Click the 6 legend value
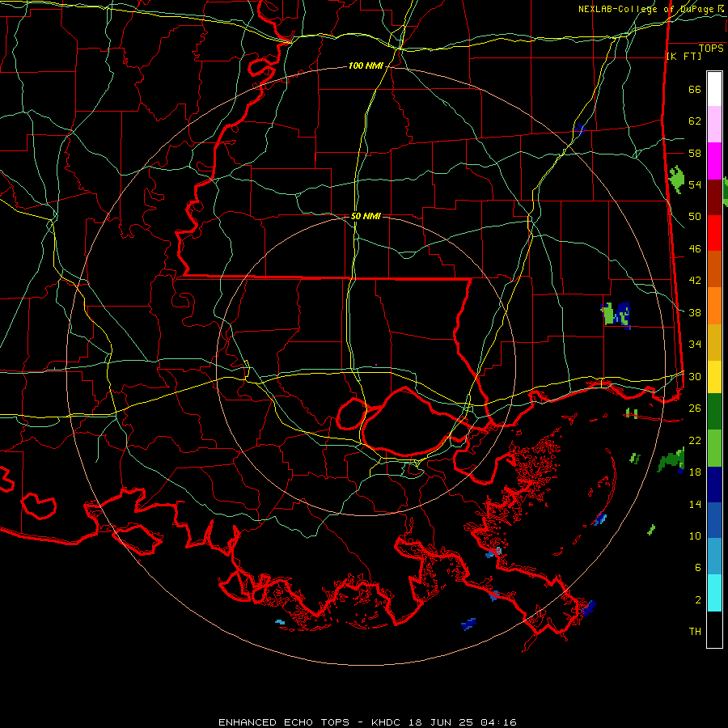728x728 pixels. [x=698, y=567]
